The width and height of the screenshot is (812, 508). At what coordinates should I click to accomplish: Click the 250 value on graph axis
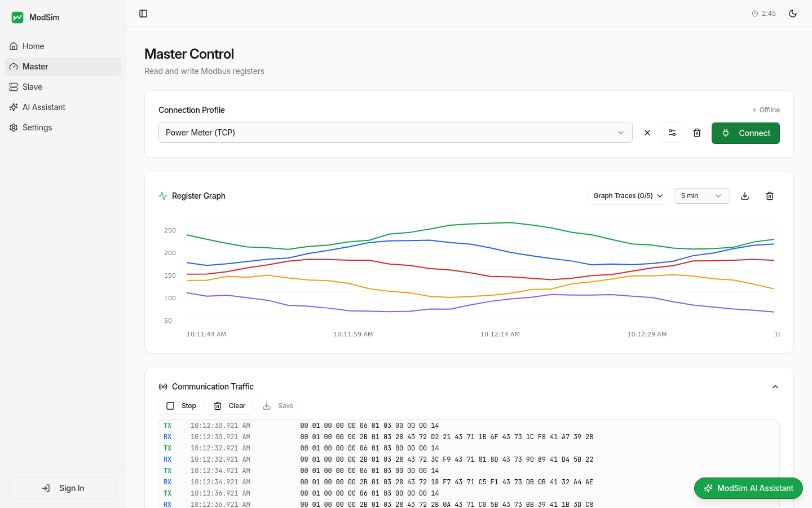170,230
